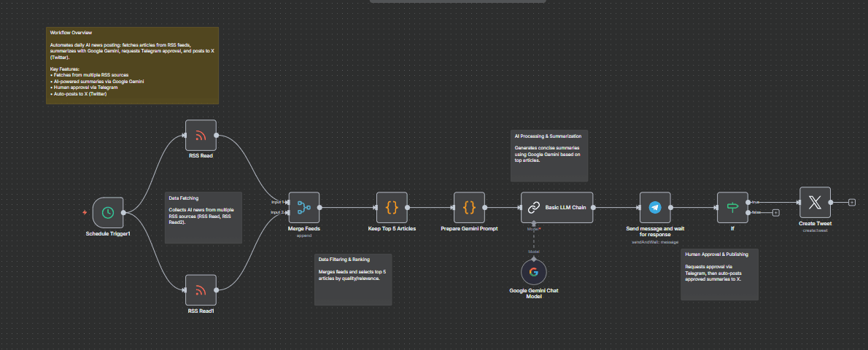Select the Google Gemini Chat Model node
Image resolution: width=868 pixels, height=350 pixels.
tap(534, 272)
